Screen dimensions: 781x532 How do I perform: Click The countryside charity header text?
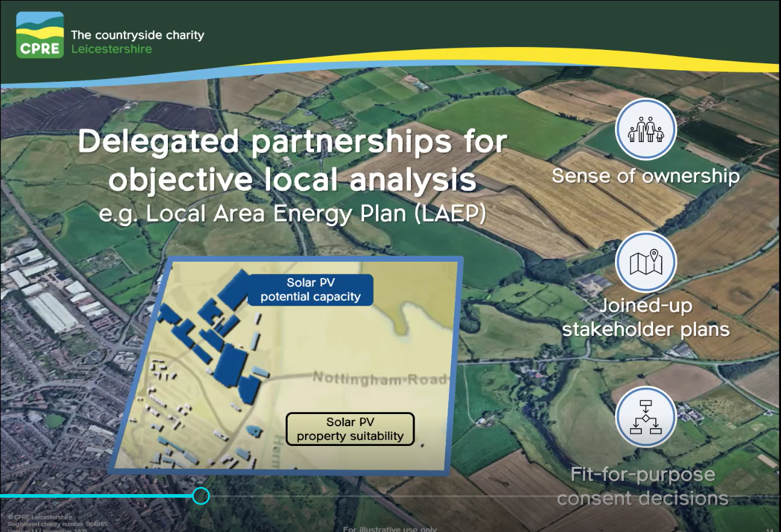coord(138,35)
